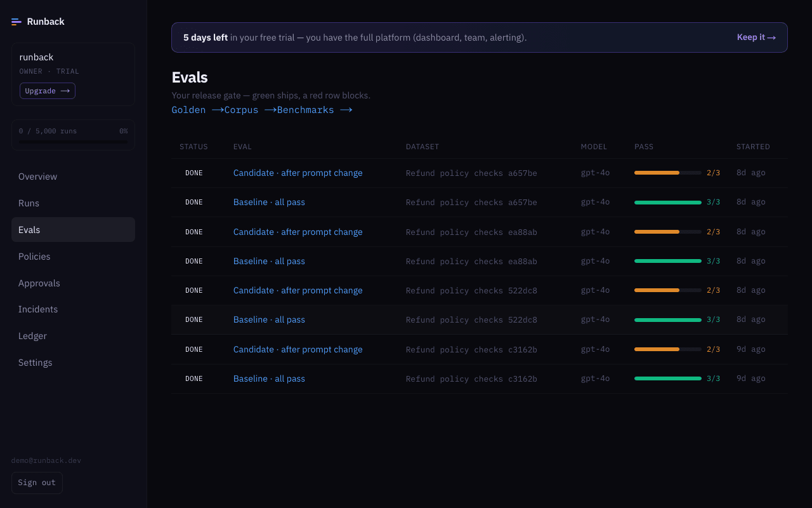The height and width of the screenshot is (508, 812).
Task: Click 'Refund policy checks c3162b' in Baseline row
Action: click(x=471, y=379)
